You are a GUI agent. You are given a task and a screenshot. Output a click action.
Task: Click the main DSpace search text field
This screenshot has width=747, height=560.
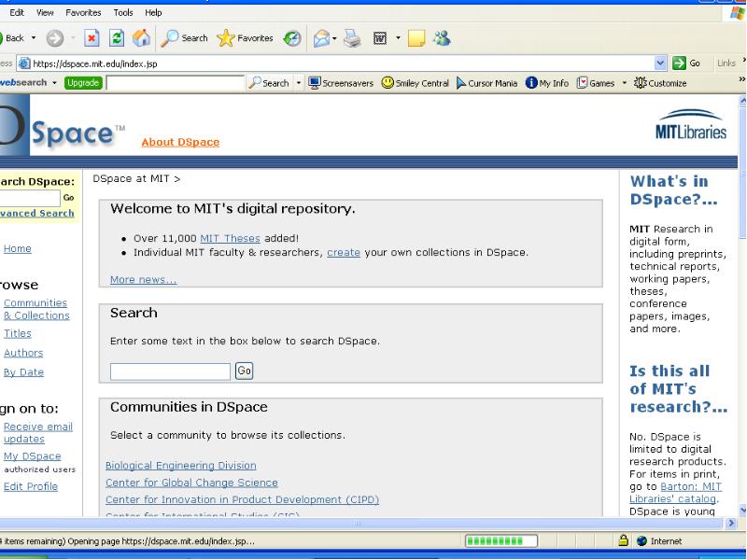[170, 371]
